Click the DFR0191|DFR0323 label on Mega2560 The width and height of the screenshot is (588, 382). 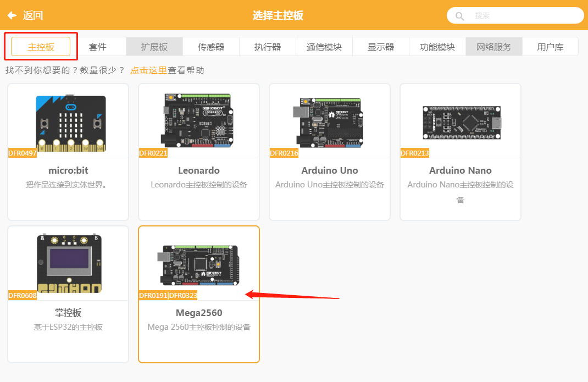tap(168, 295)
